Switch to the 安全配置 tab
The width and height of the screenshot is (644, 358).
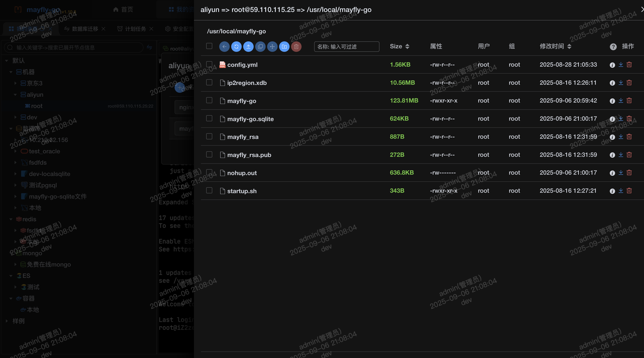point(179,29)
